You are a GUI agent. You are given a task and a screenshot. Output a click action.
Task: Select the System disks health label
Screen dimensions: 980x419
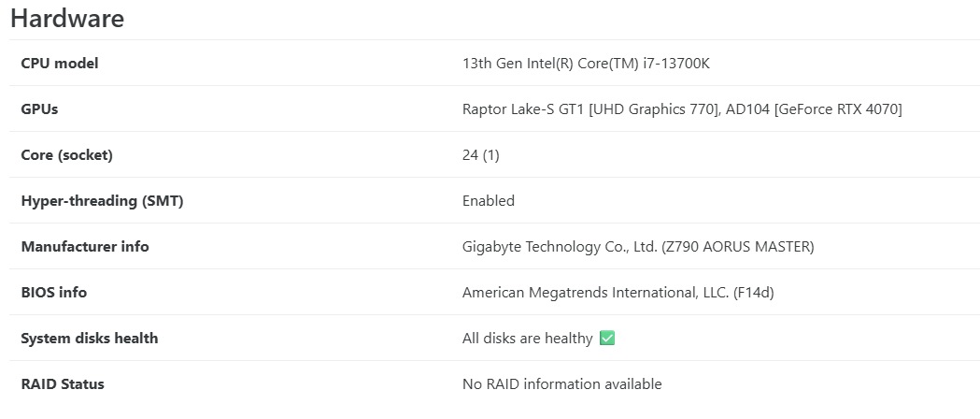pyautogui.click(x=90, y=339)
